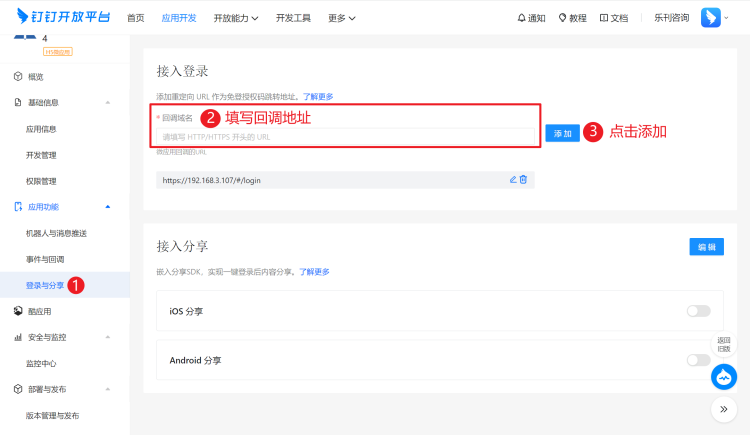
Task: Open 酷应用 in the sidebar
Action: pos(40,311)
